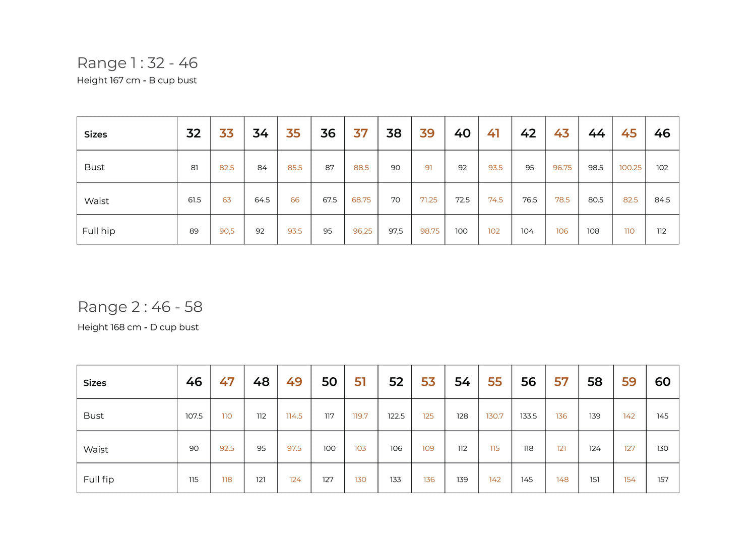Select size 53 orange column header
Viewport: 756px width, 551px height.
point(428,382)
